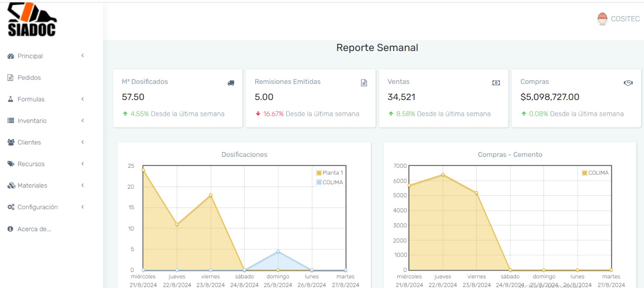Screen dimensions: 644x288
Task: Click the truck icon in M³ Dosificados card
Action: coord(231,83)
